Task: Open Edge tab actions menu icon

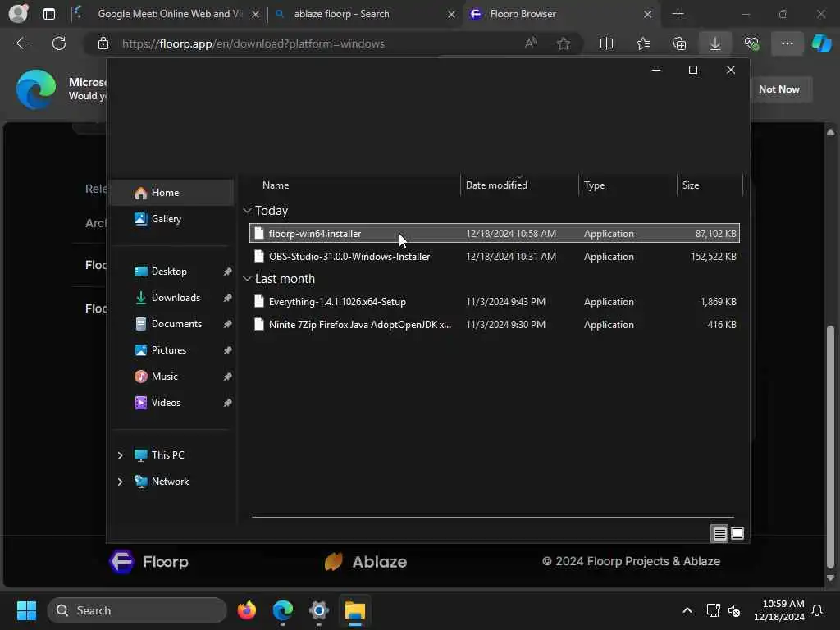Action: tap(49, 14)
